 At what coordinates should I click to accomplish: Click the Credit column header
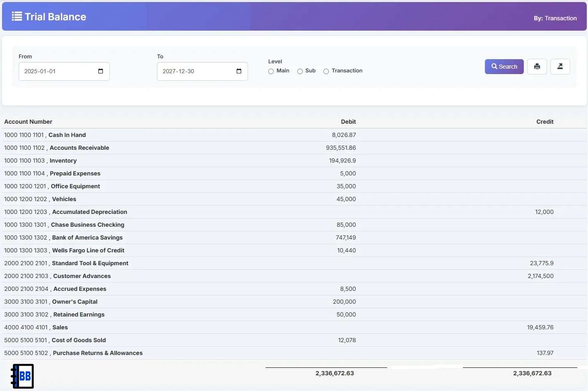[545, 122]
